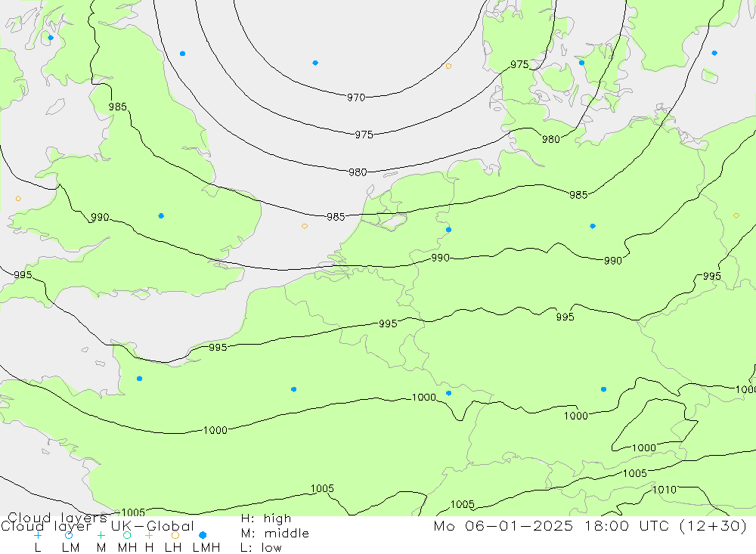The image size is (756, 554).
Task: Select the orange cloud circle over Poland
Action: click(736, 215)
